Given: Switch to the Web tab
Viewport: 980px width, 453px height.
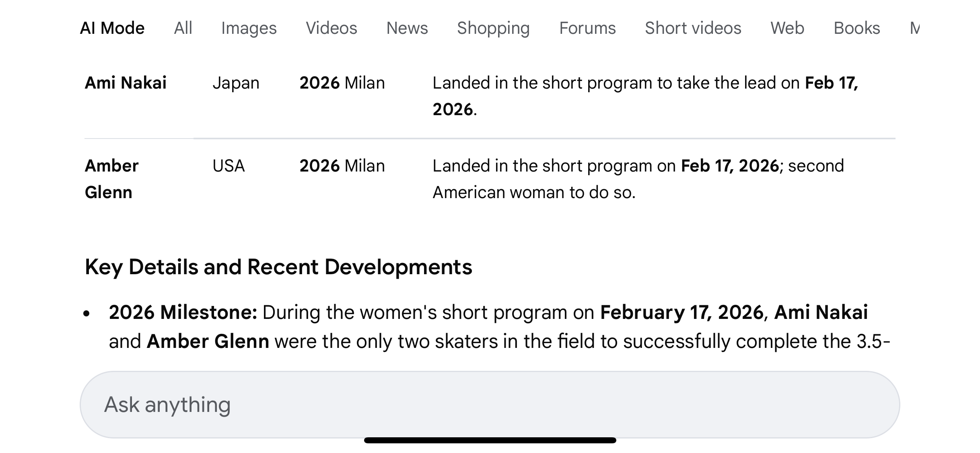Looking at the screenshot, I should (787, 28).
